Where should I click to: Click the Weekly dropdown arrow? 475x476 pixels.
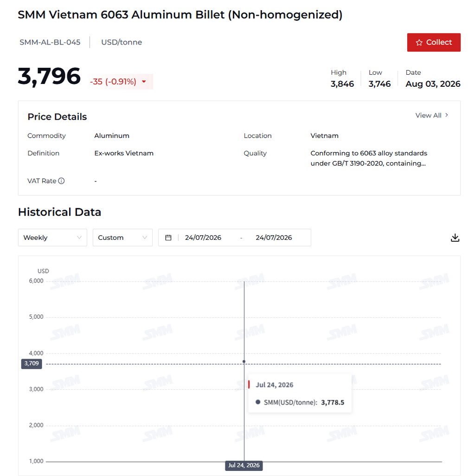coord(79,238)
